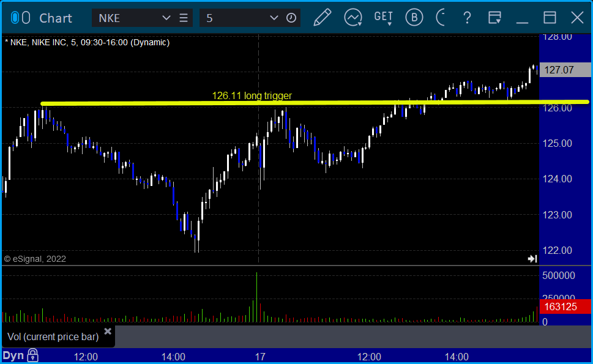Maximize the Chart window
Screen dimensions: 593x364
[x=550, y=18]
